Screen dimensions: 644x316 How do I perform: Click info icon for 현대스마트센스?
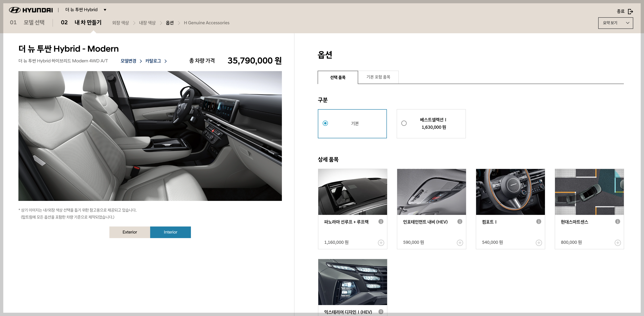[x=617, y=221]
